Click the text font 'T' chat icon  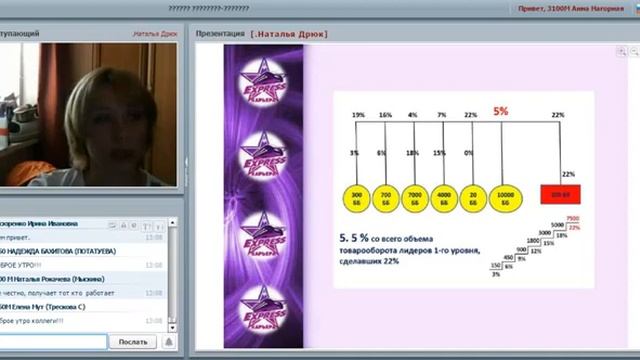coord(147,226)
